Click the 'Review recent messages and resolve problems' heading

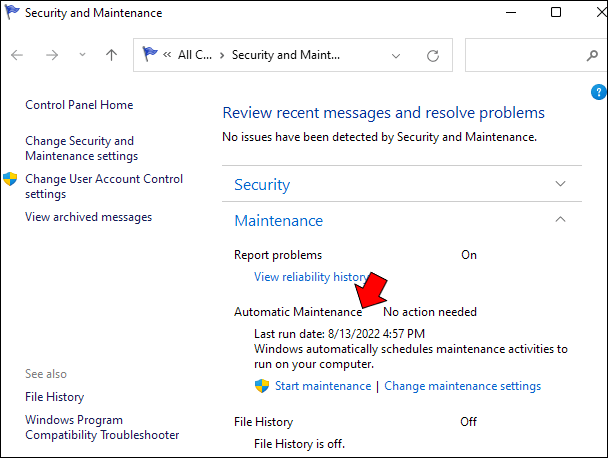tap(383, 113)
